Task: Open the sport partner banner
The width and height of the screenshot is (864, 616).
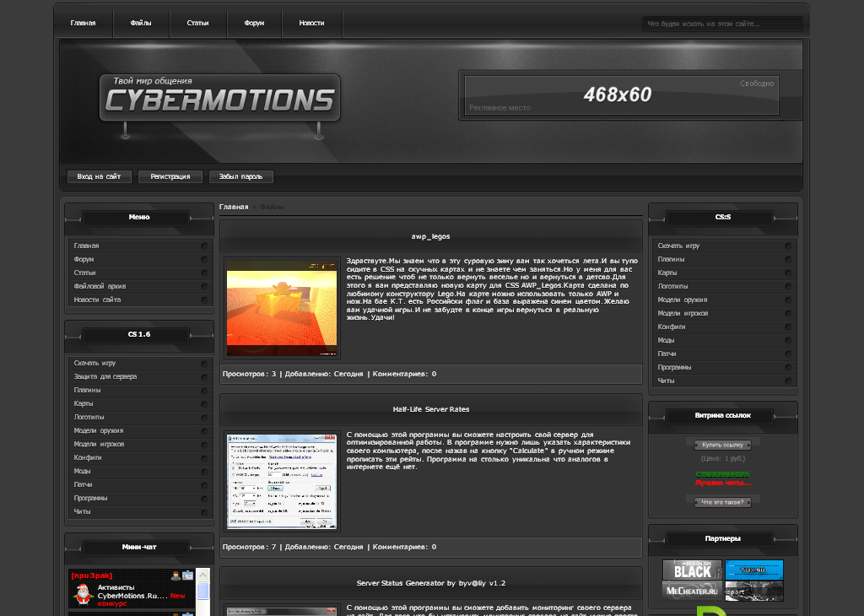Action: tap(753, 591)
